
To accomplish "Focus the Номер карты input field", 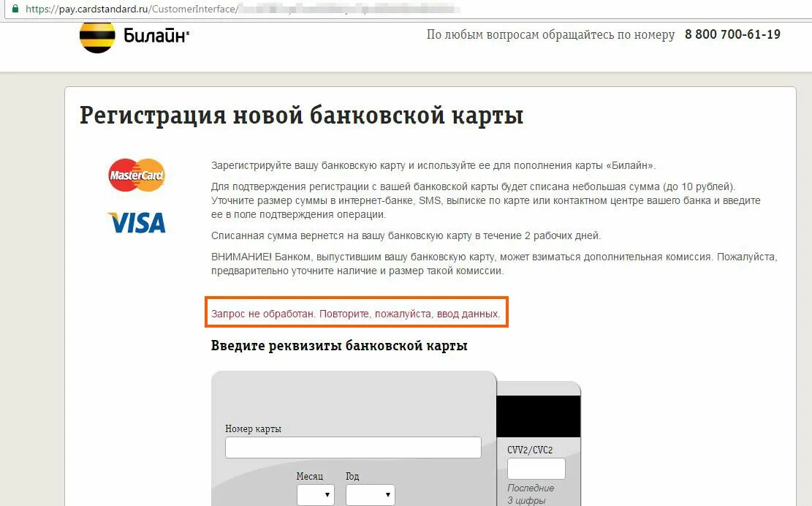I will [x=353, y=448].
